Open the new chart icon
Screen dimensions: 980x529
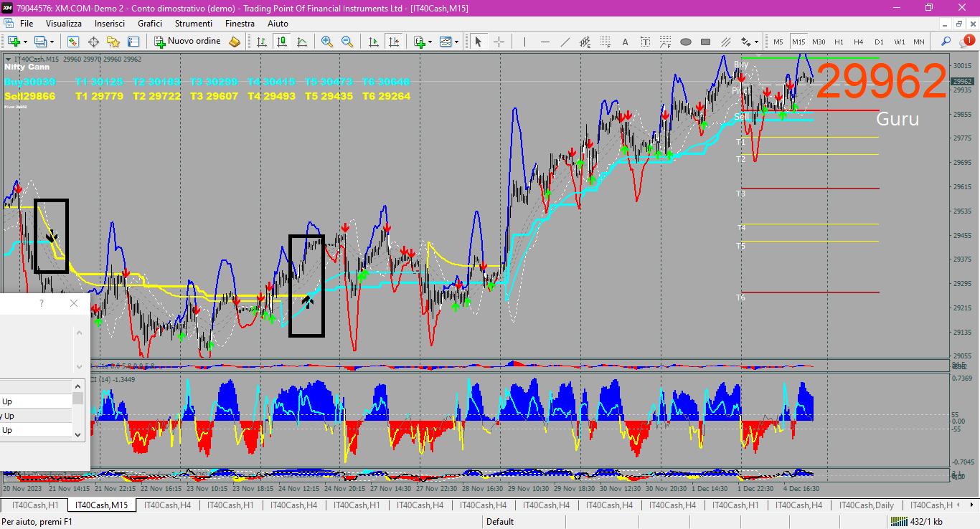point(14,42)
